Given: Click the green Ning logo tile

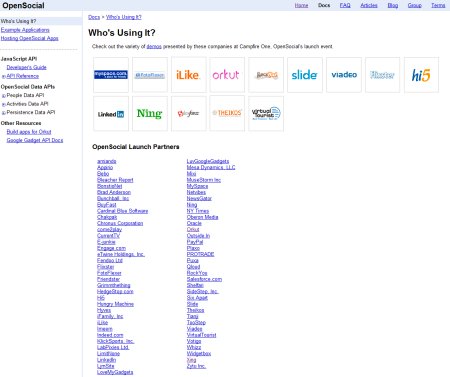Looking at the screenshot, I should click(150, 114).
